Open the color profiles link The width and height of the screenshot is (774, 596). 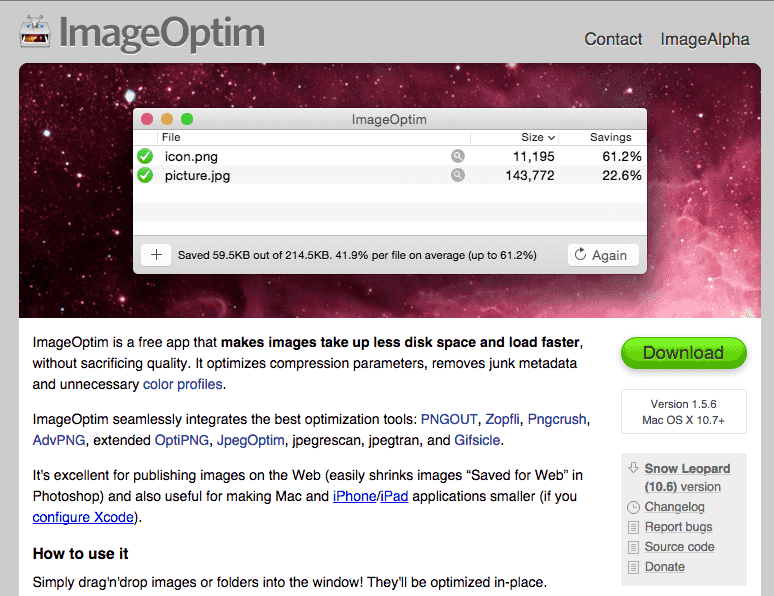click(183, 384)
